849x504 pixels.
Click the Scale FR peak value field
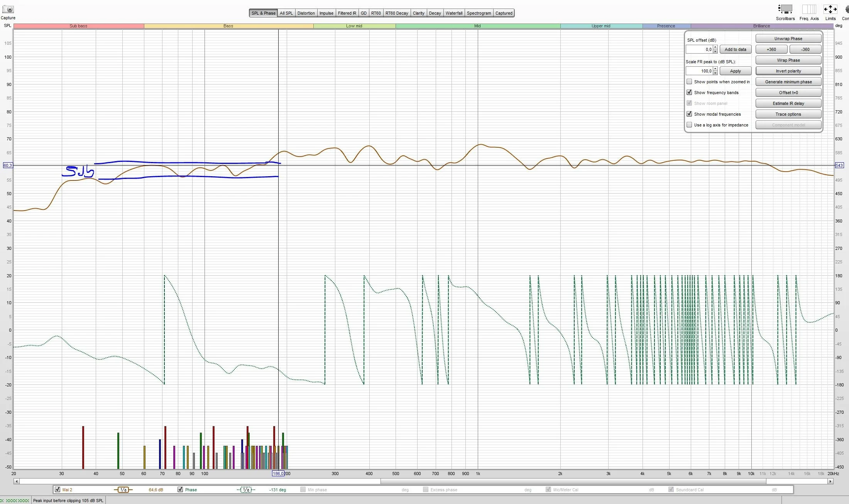tap(699, 71)
